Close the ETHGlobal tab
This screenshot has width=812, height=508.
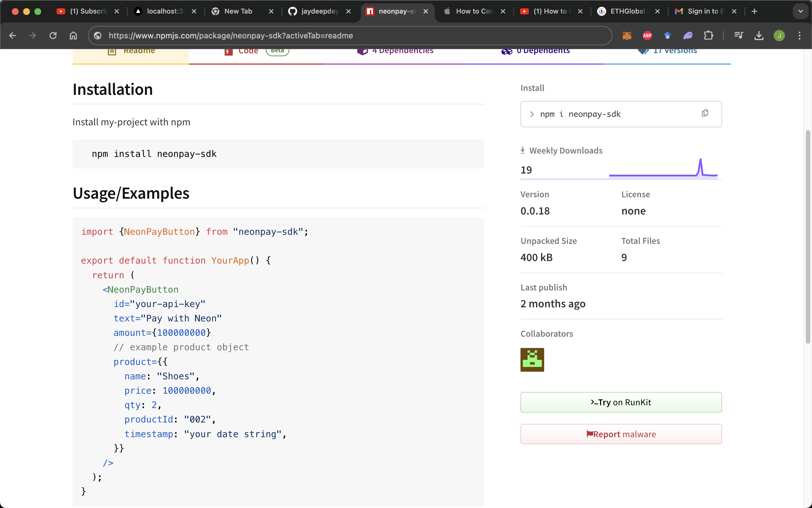tap(657, 11)
